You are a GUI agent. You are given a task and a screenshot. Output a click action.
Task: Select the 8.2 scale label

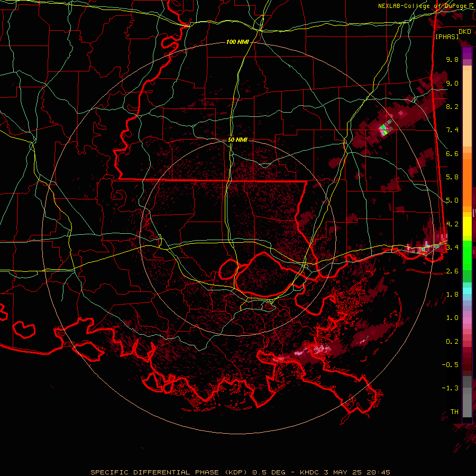point(452,106)
